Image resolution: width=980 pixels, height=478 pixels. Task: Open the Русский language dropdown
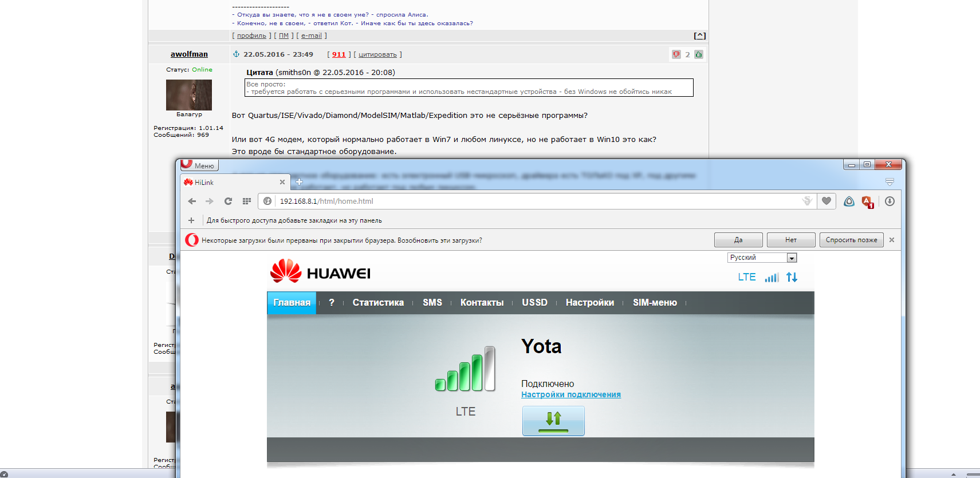762,258
